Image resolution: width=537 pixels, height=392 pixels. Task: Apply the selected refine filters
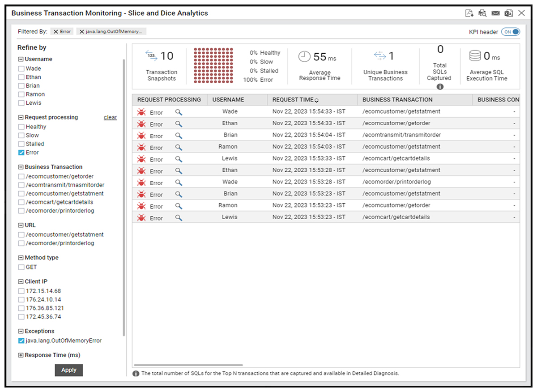coord(69,370)
